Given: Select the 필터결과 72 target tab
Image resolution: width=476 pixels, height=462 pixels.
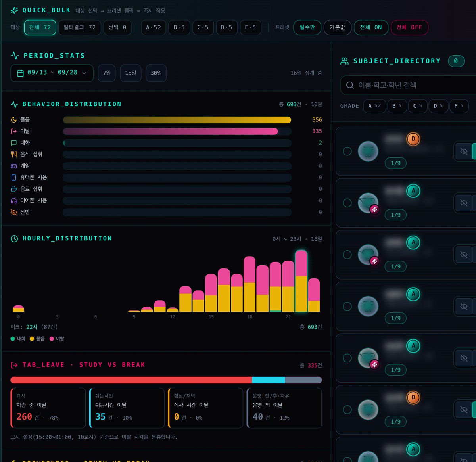Looking at the screenshot, I should pos(80,27).
